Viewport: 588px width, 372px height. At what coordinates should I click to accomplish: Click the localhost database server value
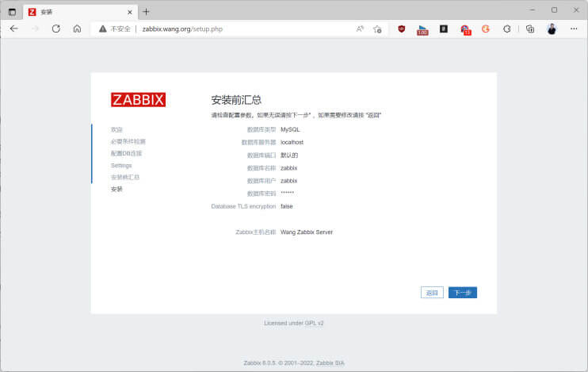(x=292, y=142)
